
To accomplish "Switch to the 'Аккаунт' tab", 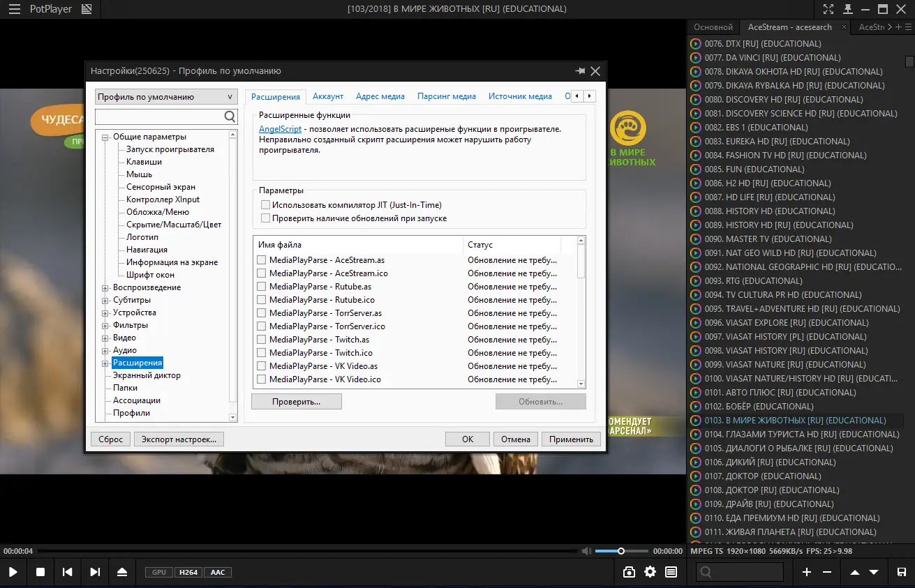I will coord(327,96).
